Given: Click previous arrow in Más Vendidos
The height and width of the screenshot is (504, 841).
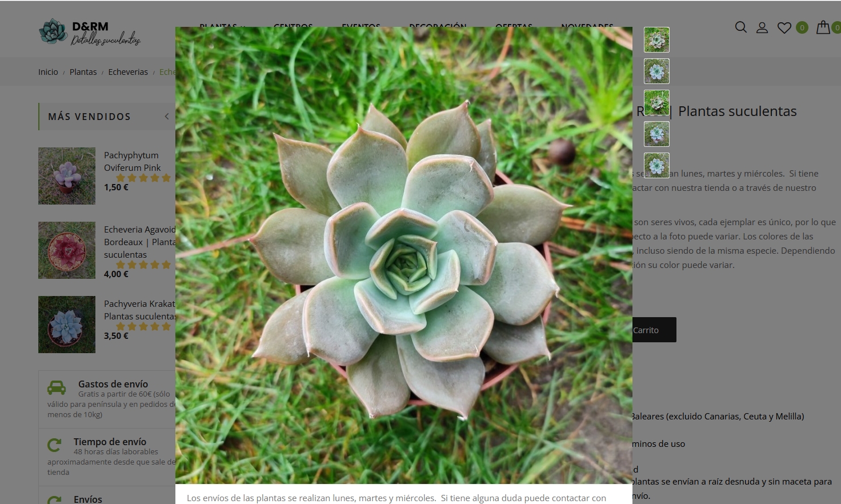Looking at the screenshot, I should (x=167, y=117).
